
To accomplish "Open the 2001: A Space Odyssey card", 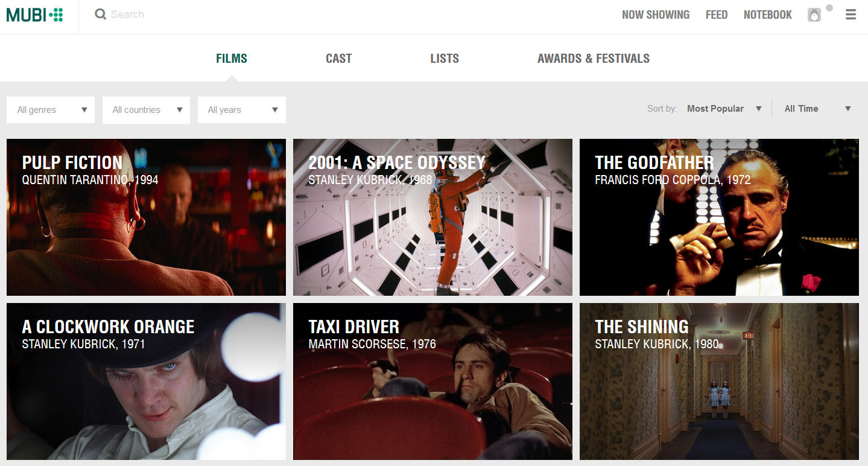I will pos(432,217).
